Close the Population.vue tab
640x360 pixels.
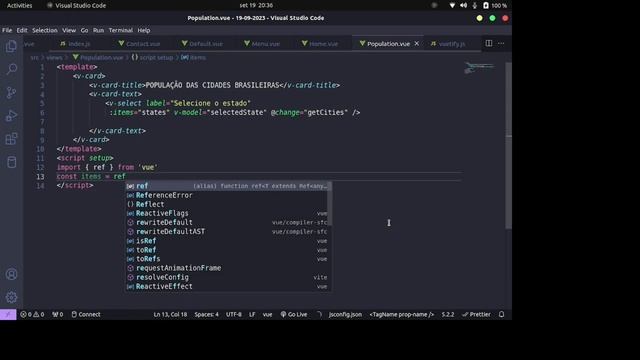coord(416,43)
